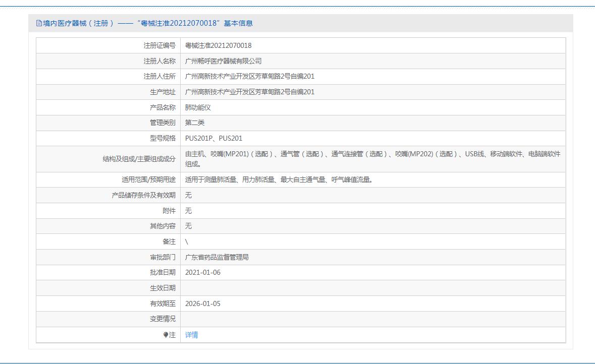Image resolution: width=595 pixels, height=364 pixels.
Task: Click the 型号规格 label
Action: (163, 139)
